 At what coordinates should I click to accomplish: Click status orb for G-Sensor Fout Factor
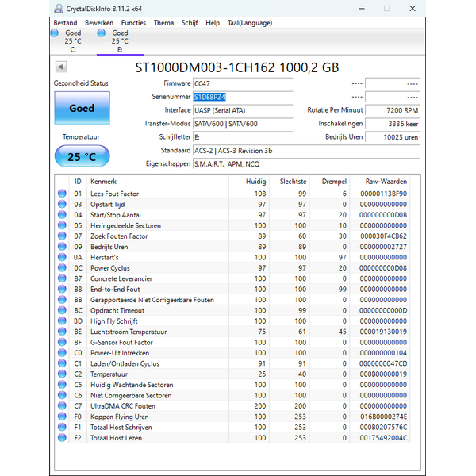[62, 342]
